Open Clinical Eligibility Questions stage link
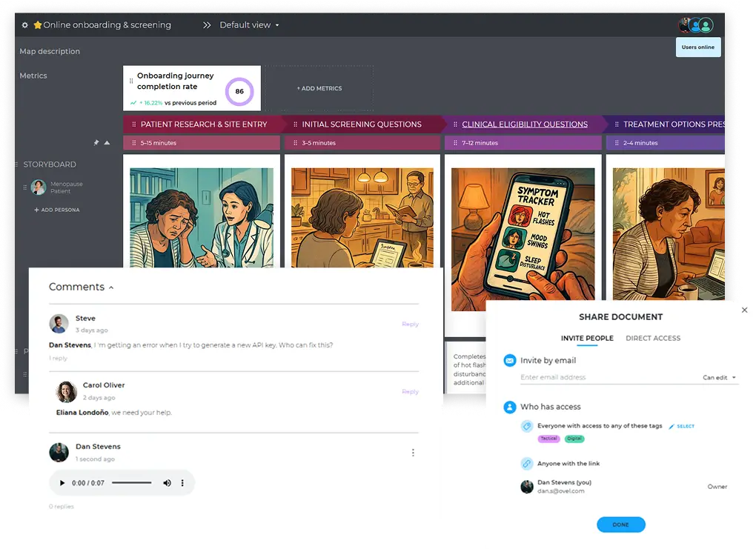Viewport: 756px width, 549px height. [525, 124]
